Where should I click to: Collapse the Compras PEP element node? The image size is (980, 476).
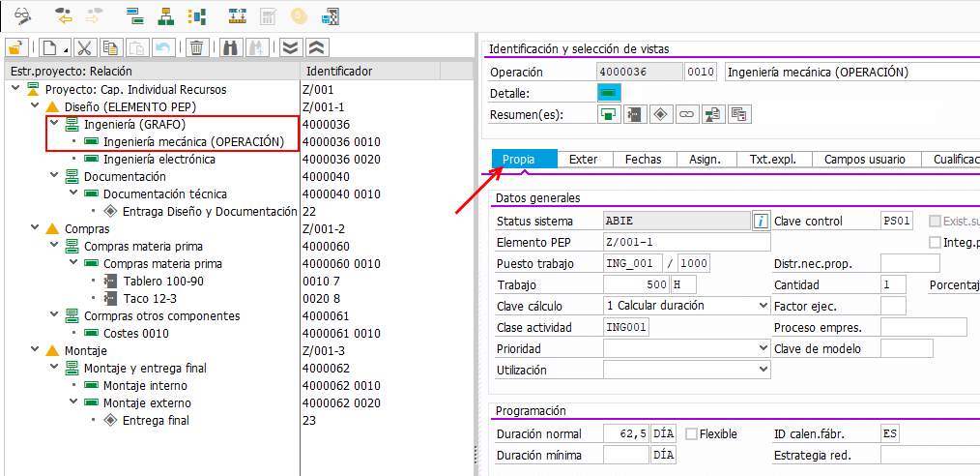[x=36, y=229]
